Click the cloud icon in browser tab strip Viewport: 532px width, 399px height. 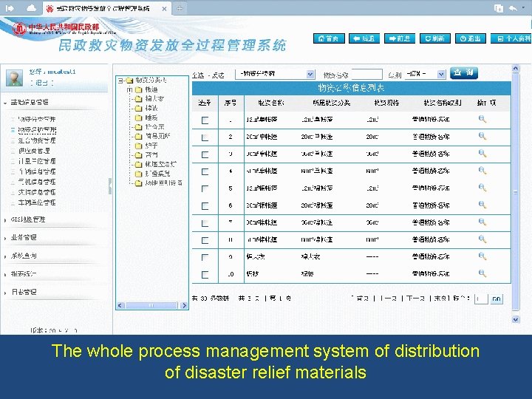coord(31,8)
